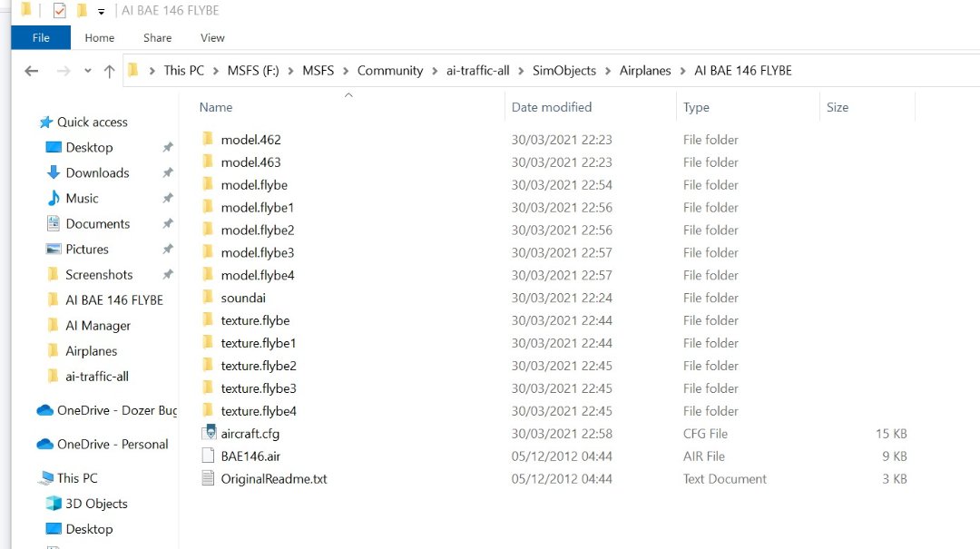
Task: Open AI Manager in navigation pane
Action: 98,326
